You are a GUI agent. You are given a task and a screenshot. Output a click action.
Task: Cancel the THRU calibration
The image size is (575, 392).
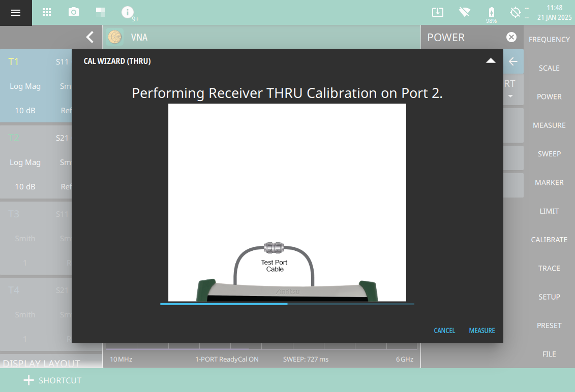(444, 331)
